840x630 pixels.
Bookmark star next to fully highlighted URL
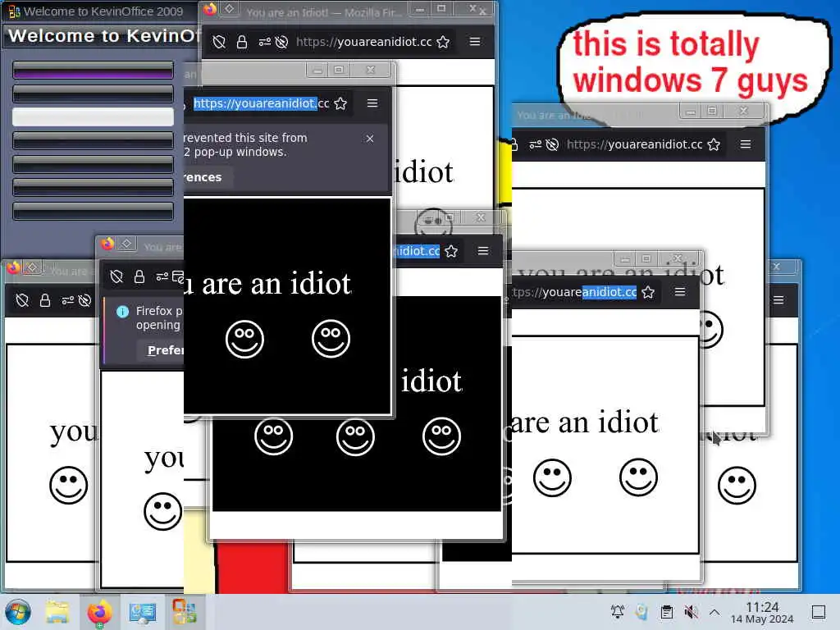[340, 103]
